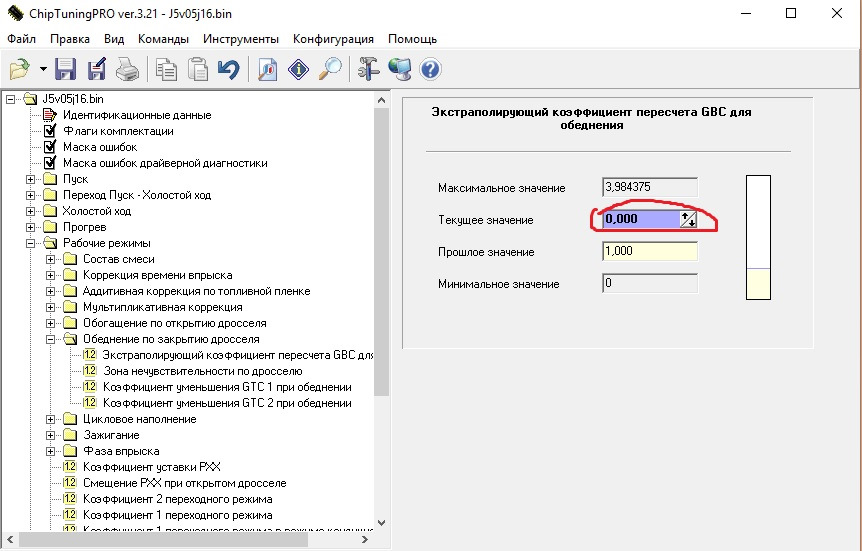This screenshot has height=551, width=862.
Task: Select Идентификационные данные tree item
Action: [x=137, y=115]
